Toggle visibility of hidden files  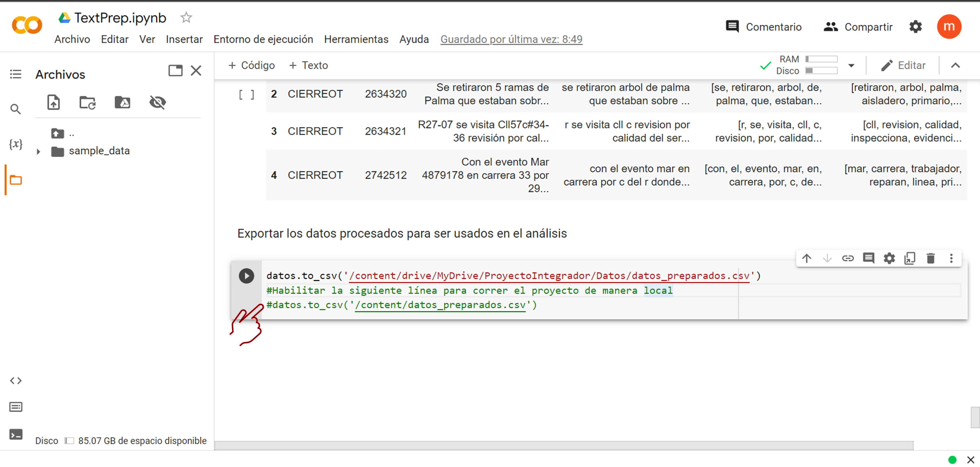(157, 102)
